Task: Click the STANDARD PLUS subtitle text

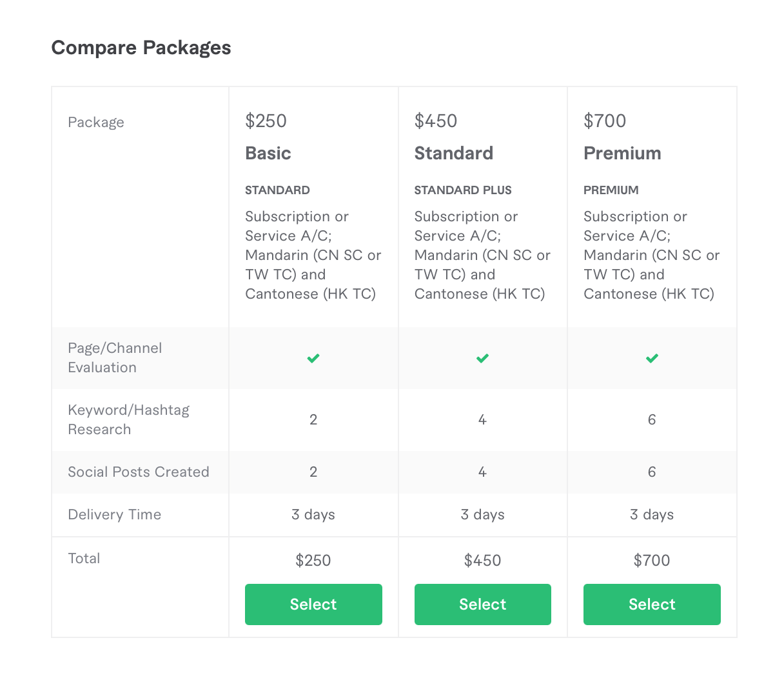Action: [463, 190]
